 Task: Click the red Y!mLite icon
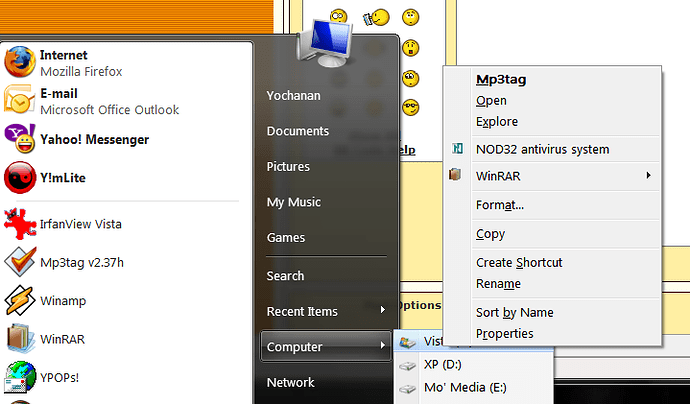[20, 177]
